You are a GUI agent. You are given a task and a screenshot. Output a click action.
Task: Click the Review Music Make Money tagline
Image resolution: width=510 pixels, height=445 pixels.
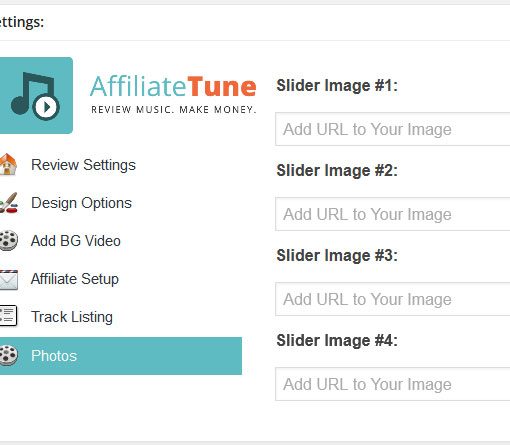[174, 109]
